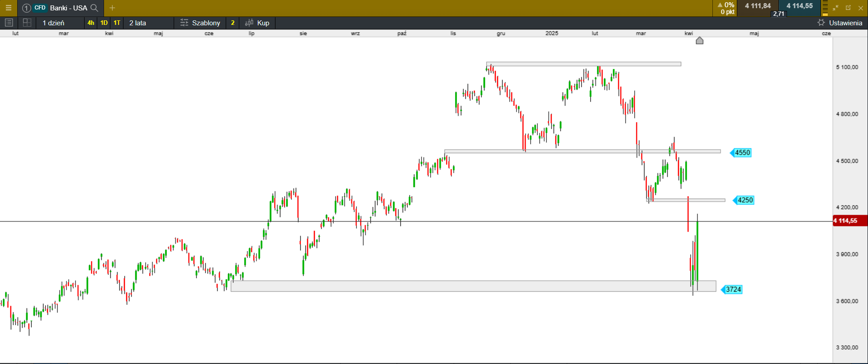Image resolution: width=868 pixels, height=364 pixels.
Task: Select the 4550 price level label
Action: point(742,153)
